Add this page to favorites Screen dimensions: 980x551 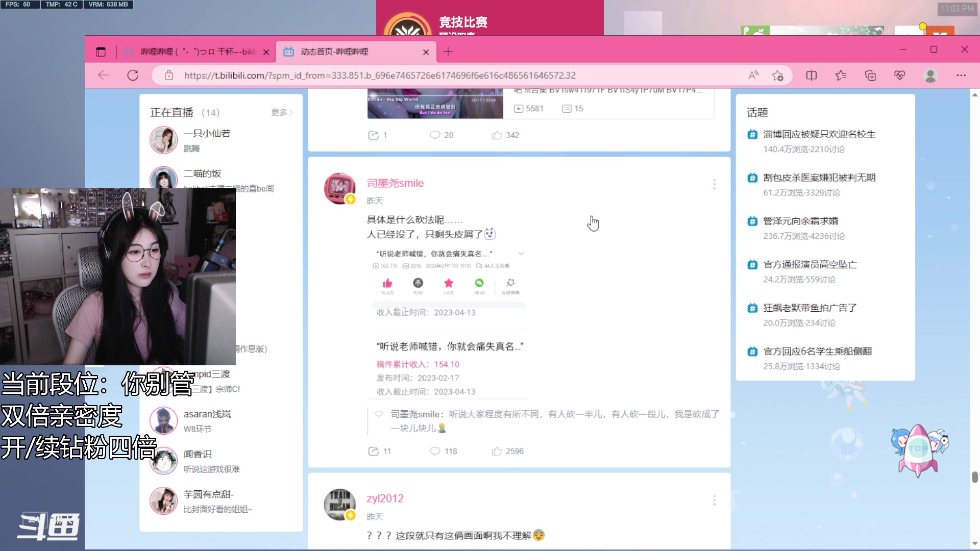(x=778, y=76)
